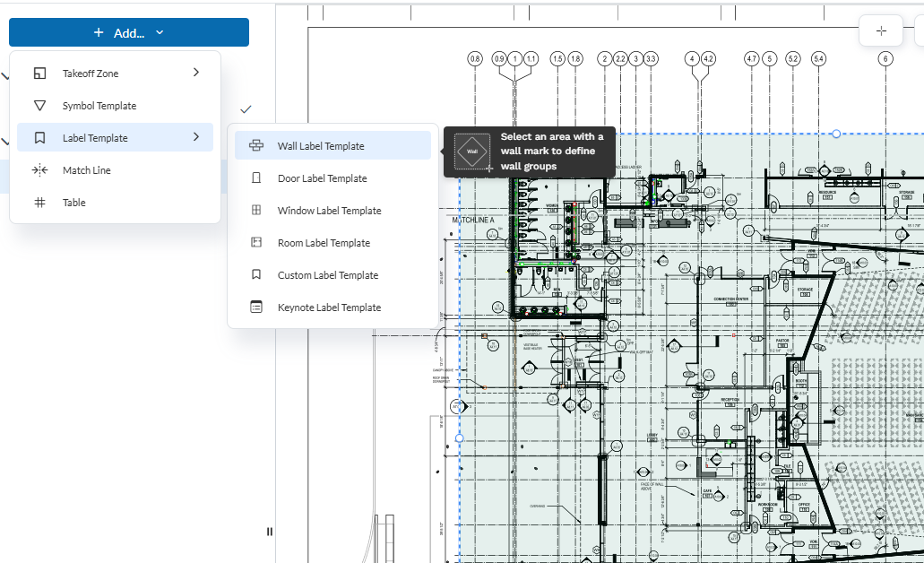Click the plus button above the drawing
924x563 pixels.
point(882,30)
